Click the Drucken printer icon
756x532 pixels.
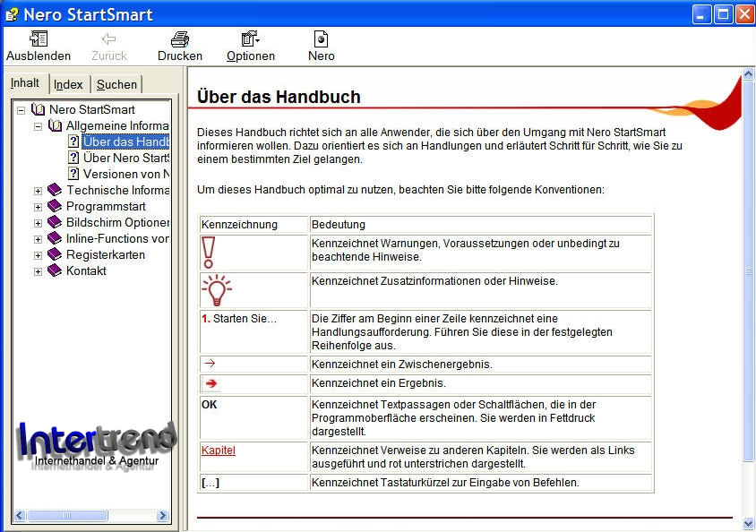coord(180,39)
